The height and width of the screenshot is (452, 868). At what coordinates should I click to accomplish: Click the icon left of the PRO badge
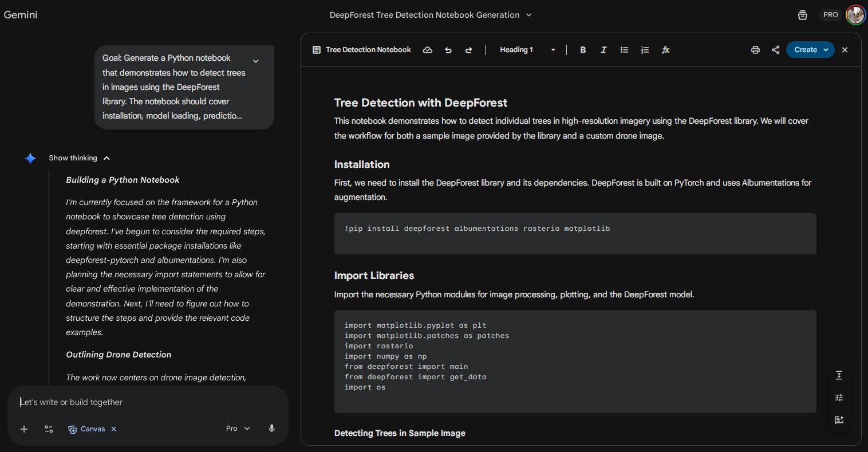(802, 15)
